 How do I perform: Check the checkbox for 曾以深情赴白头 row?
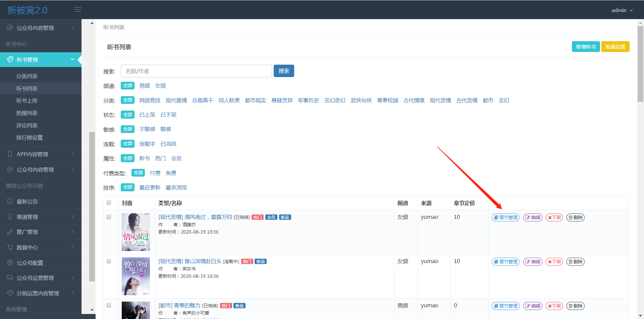(109, 261)
